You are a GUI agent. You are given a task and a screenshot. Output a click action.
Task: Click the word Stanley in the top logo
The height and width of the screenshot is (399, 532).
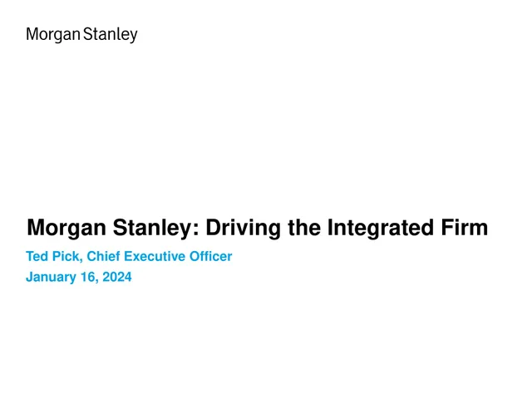(111, 35)
